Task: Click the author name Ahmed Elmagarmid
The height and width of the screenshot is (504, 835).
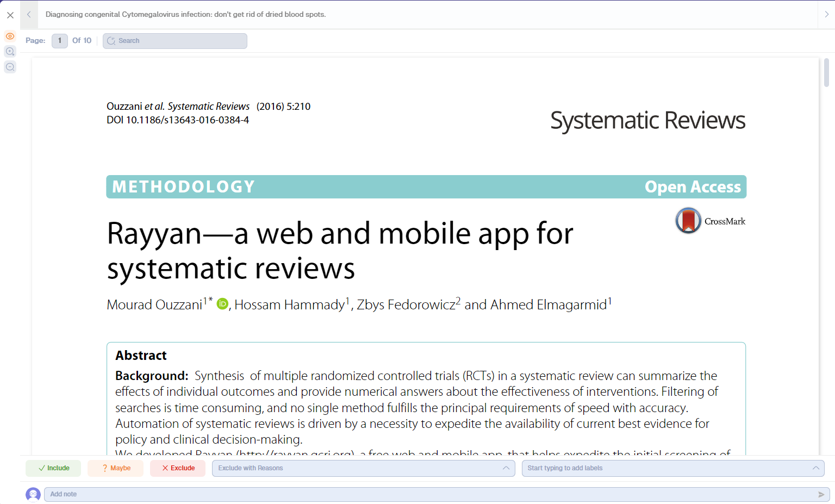Action: [x=549, y=304]
